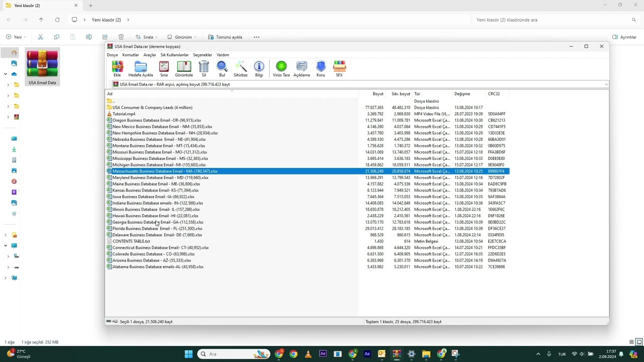Viewport: 644px width, 362px height.
Task: Collapse the This PC node in sidebar
Action: (x=6, y=245)
